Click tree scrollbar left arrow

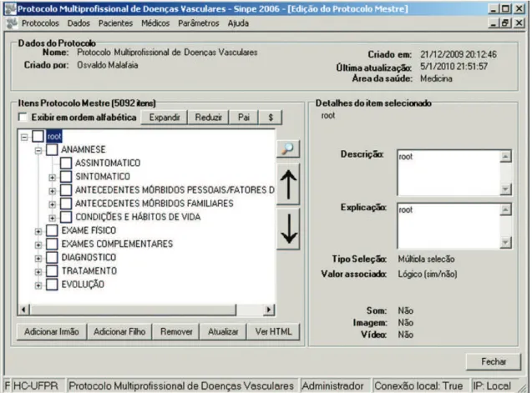23,310
